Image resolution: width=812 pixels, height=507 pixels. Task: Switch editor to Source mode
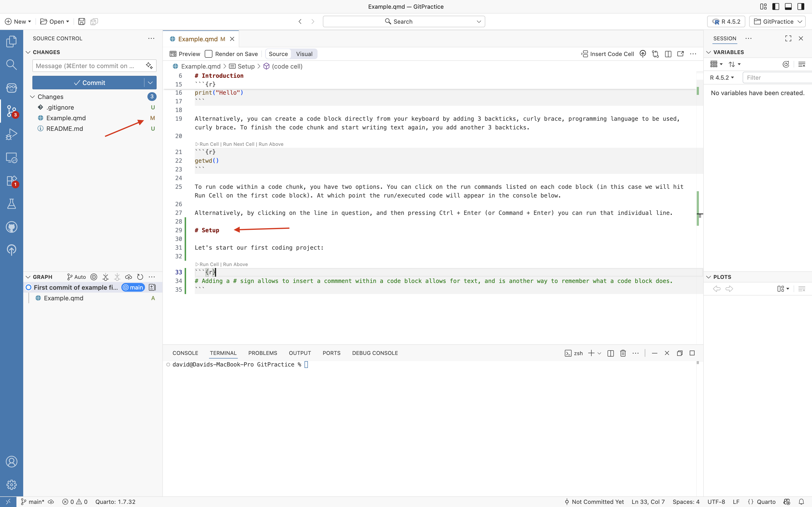(x=278, y=54)
